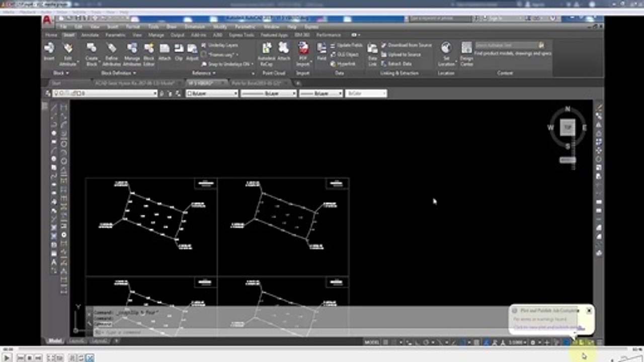The image size is (644, 362).
Task: Open the Start file tab
Action: coord(56,83)
